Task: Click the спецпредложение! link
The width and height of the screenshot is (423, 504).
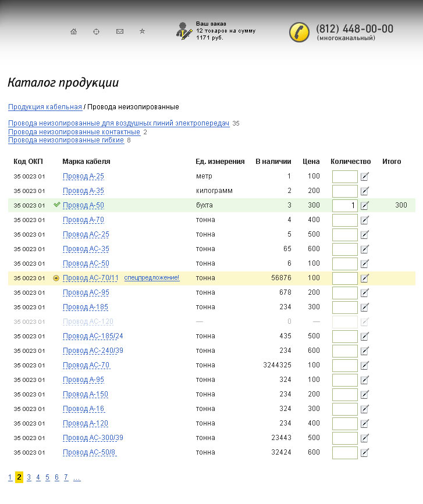Action: coord(152,278)
